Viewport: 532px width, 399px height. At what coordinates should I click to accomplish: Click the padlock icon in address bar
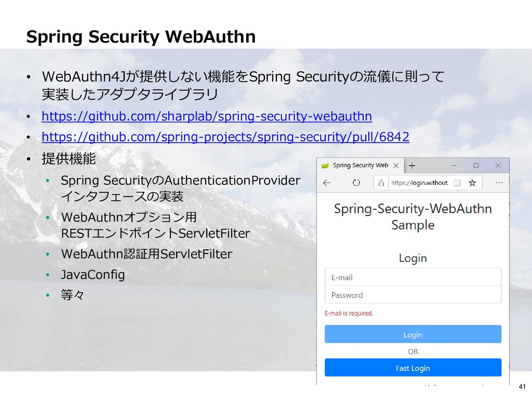[381, 183]
